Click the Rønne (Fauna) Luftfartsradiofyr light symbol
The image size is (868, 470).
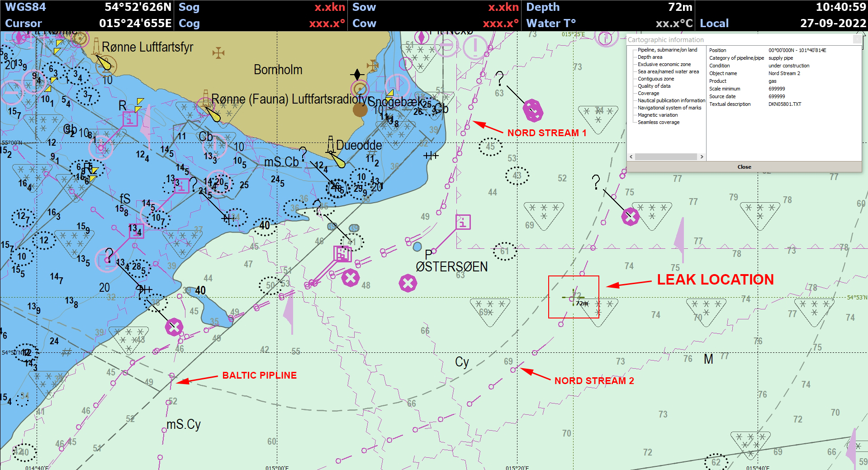click(x=206, y=98)
